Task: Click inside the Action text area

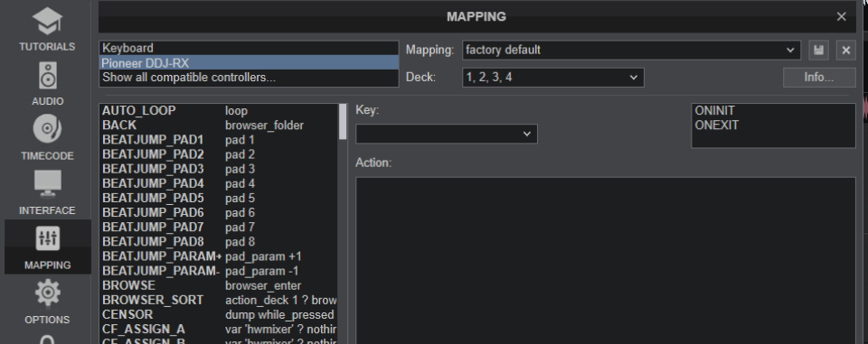Action: 606,260
